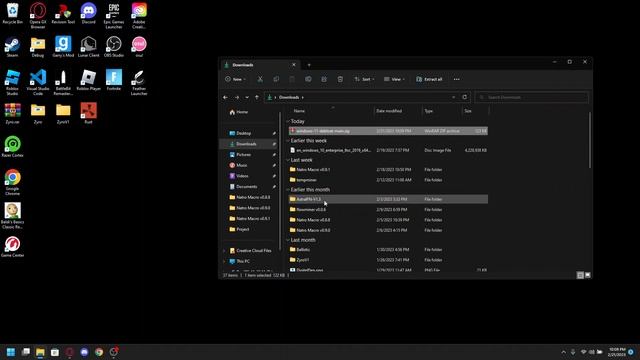Open the New item dropdown
The width and height of the screenshot is (640, 360).
click(236, 79)
